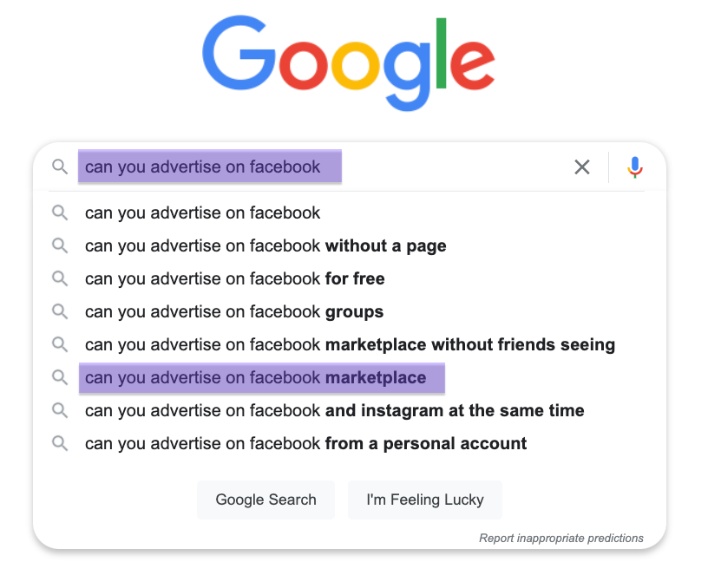Click magnifier icon beside 'for free' suggestion
This screenshot has height=588, width=721.
(x=60, y=278)
